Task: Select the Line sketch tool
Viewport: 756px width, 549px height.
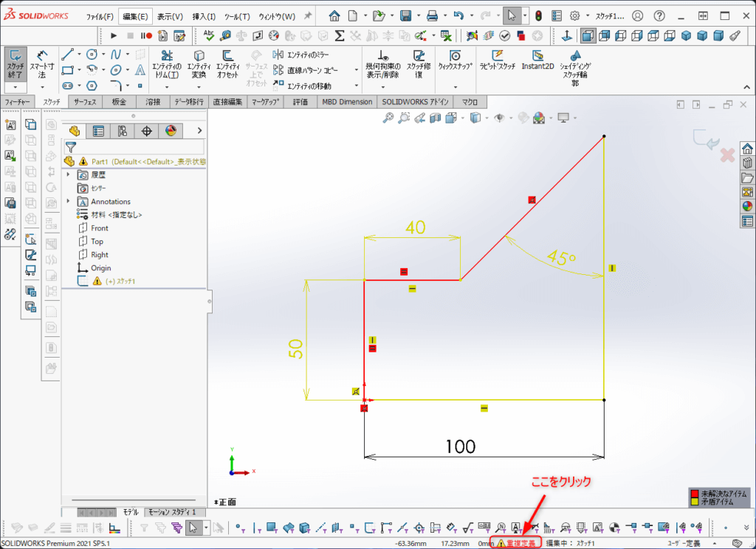Action: (x=67, y=55)
